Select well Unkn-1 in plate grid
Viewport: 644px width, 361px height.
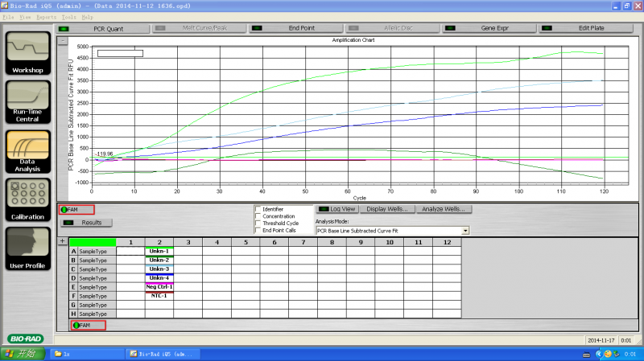(x=159, y=251)
